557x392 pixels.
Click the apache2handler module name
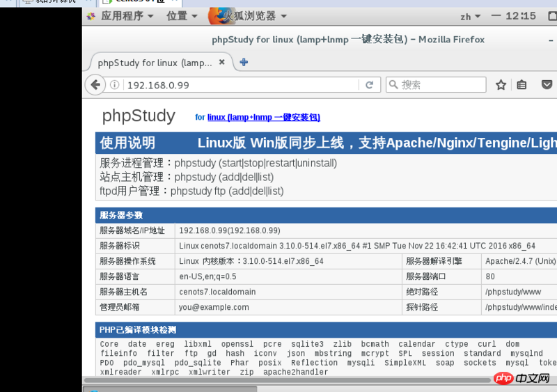295,372
